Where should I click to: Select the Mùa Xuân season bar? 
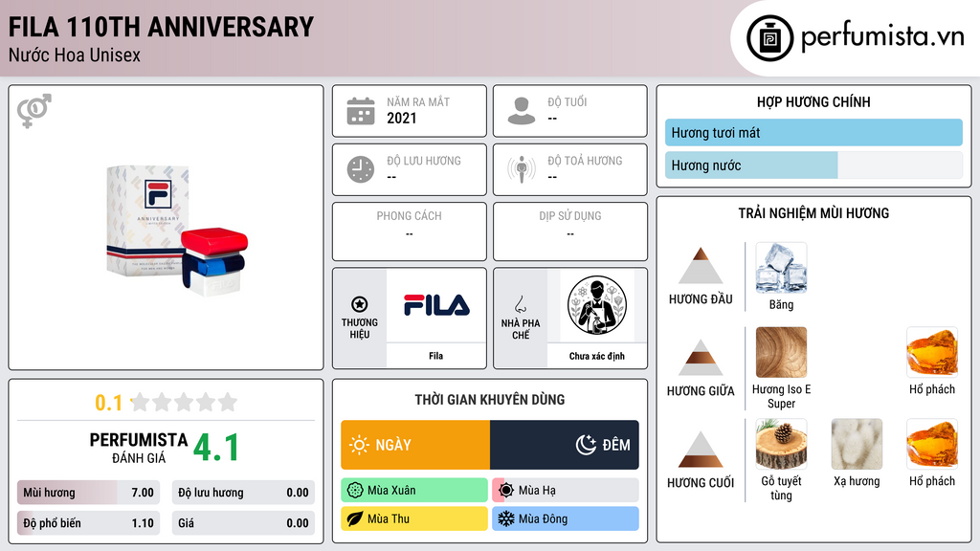coord(414,491)
